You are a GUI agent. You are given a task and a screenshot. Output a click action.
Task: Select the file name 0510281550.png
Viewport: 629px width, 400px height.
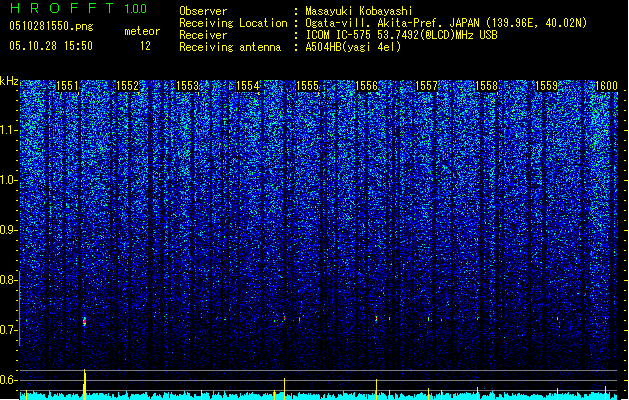[x=51, y=26]
